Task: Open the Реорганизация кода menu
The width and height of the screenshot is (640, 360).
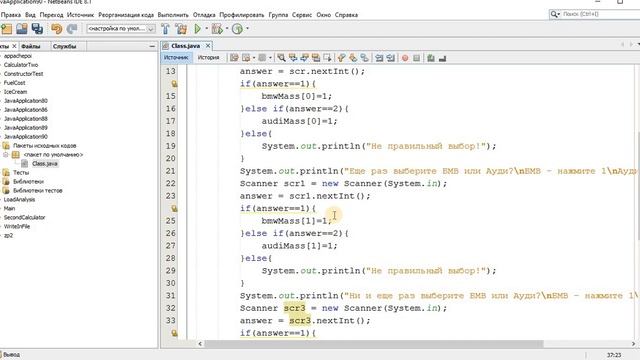Action: pos(126,15)
